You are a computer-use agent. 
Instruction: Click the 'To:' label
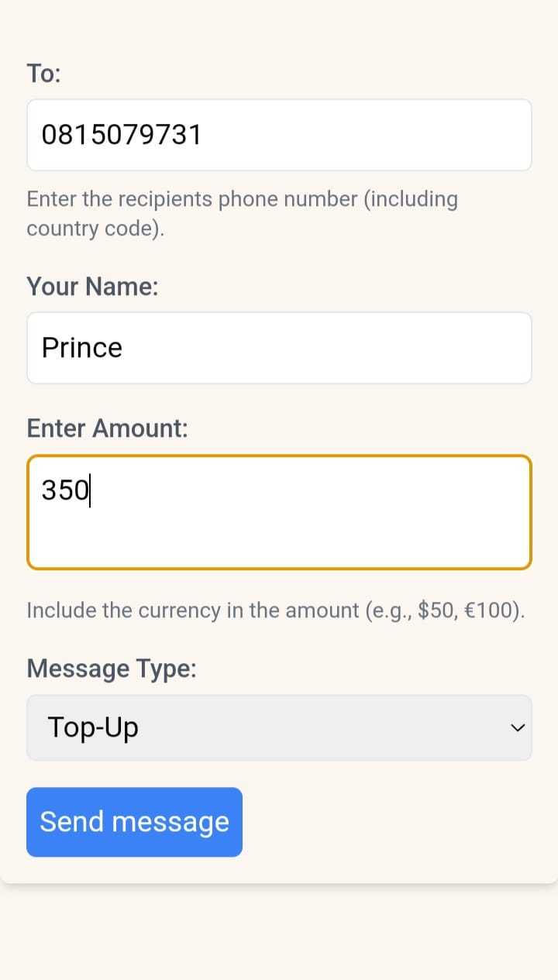pyautogui.click(x=44, y=74)
